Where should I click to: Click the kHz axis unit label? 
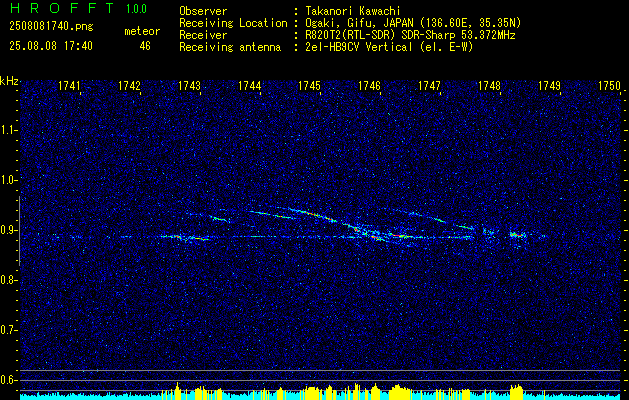click(x=9, y=81)
